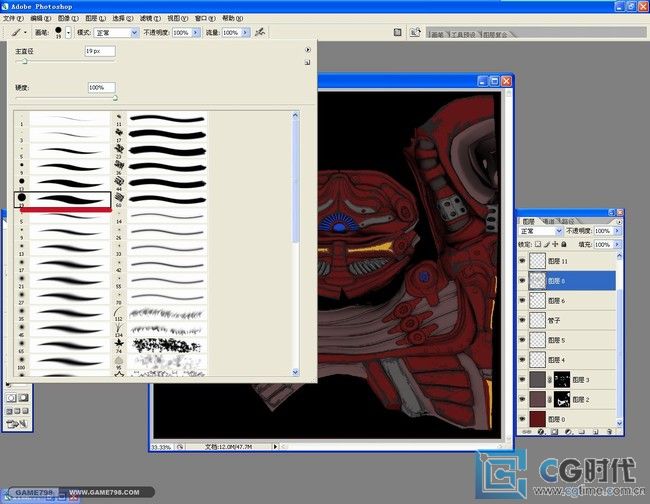The image size is (650, 504).
Task: Click Add layer style icon in Layers panel
Action: (x=541, y=432)
